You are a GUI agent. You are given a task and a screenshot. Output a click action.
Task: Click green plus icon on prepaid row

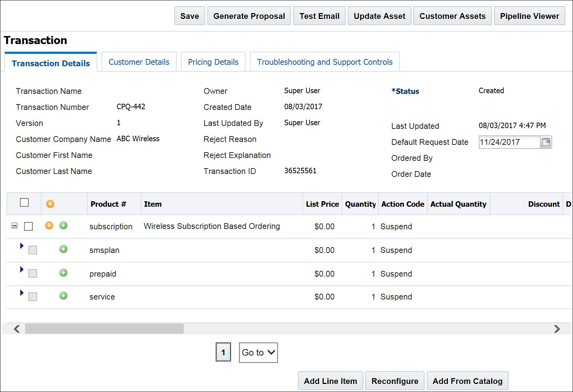(63, 273)
